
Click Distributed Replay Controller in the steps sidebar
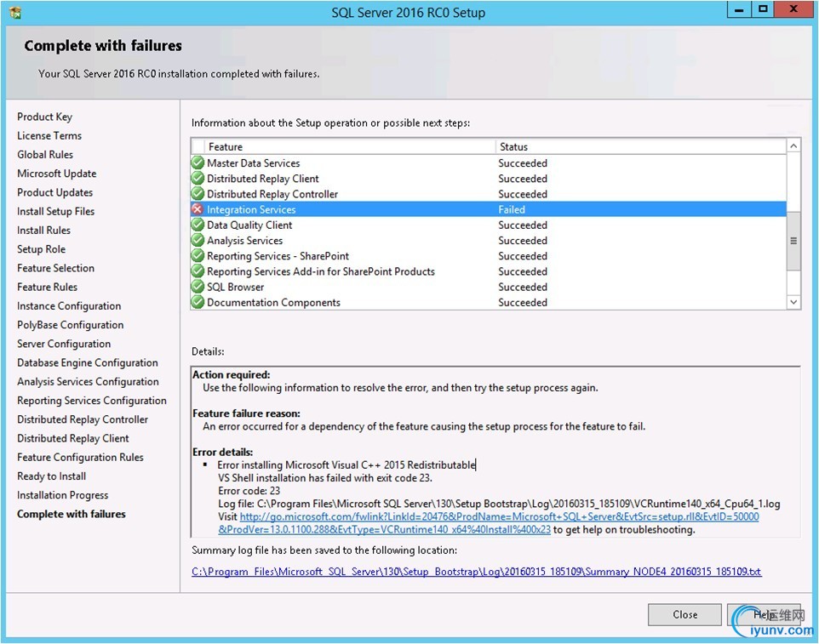[x=83, y=419]
